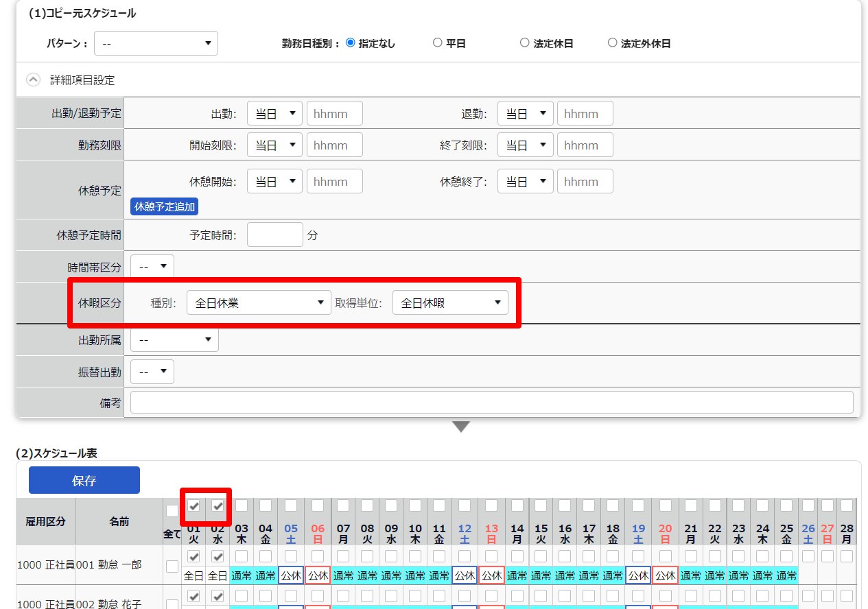Image resolution: width=868 pixels, height=609 pixels.
Task: Click the 開始刻限 hhmm field
Action: [335, 145]
